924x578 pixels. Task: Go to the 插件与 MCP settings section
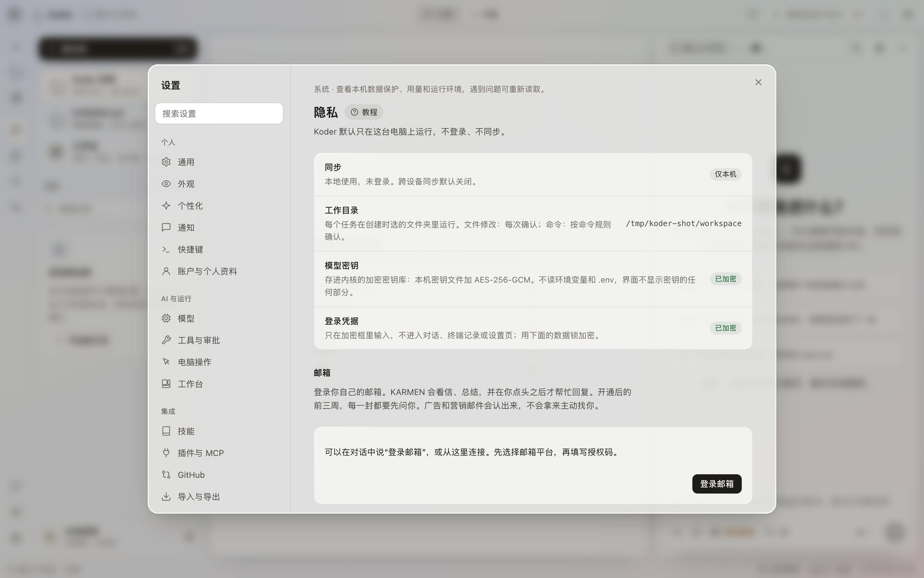click(219, 453)
